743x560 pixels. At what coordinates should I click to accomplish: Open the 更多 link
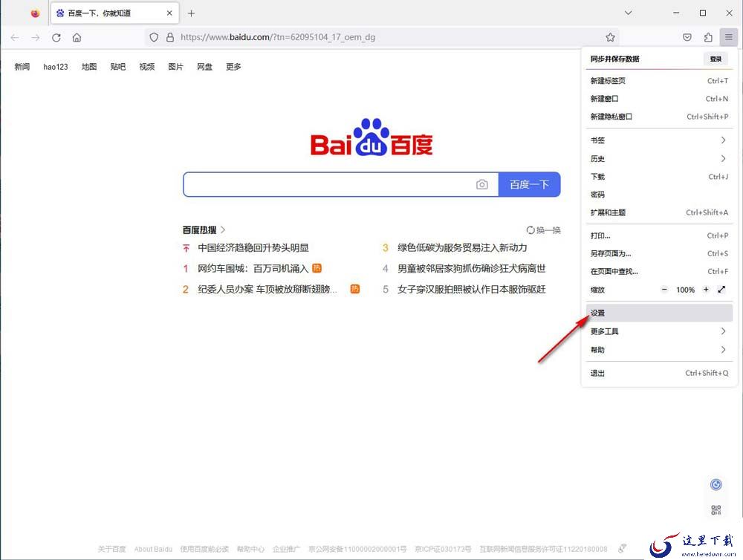pyautogui.click(x=233, y=67)
